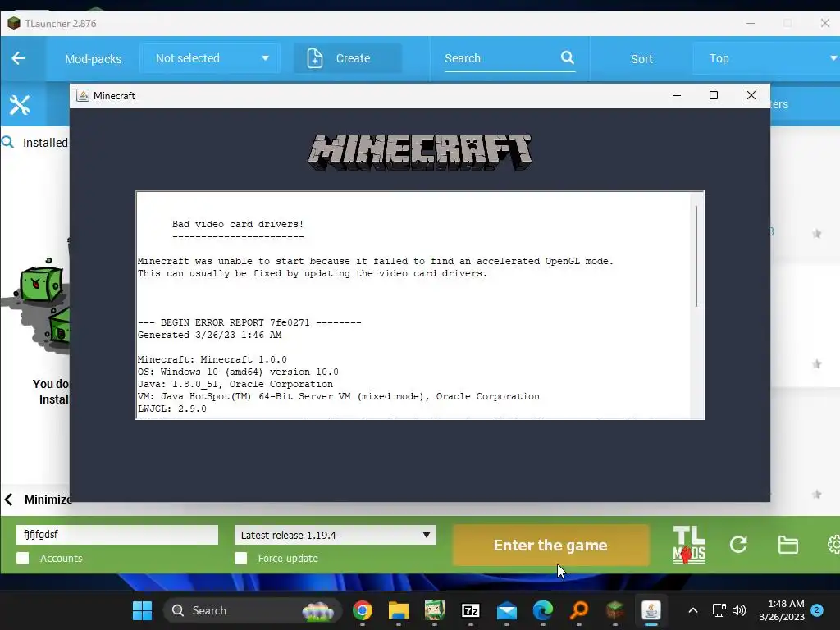
Task: Tick the Accounts checkbox
Action: coord(23,558)
